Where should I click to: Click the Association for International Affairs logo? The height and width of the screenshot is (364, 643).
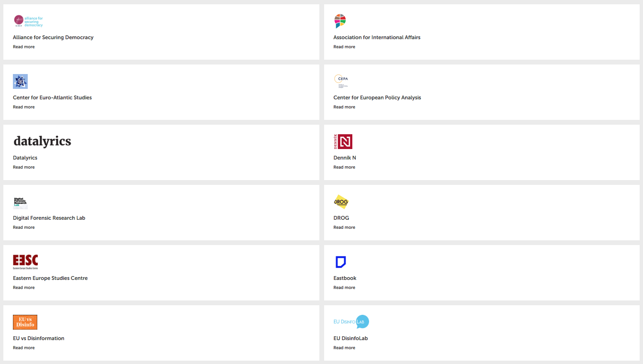point(340,21)
